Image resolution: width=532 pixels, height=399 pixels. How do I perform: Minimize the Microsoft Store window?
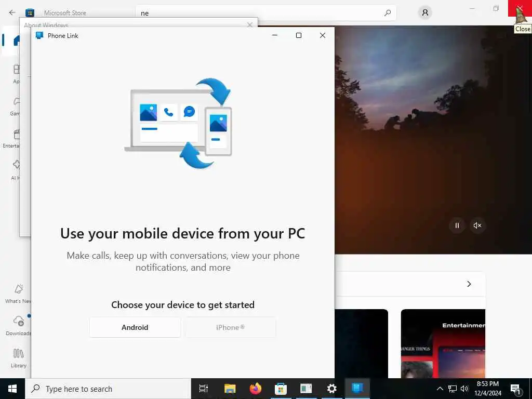(x=472, y=8)
